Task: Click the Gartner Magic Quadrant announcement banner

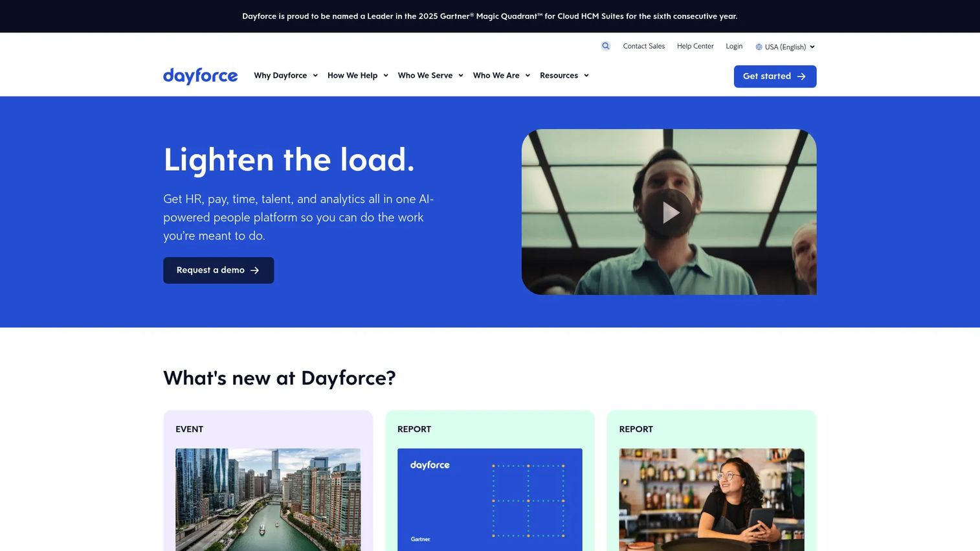Action: [490, 16]
